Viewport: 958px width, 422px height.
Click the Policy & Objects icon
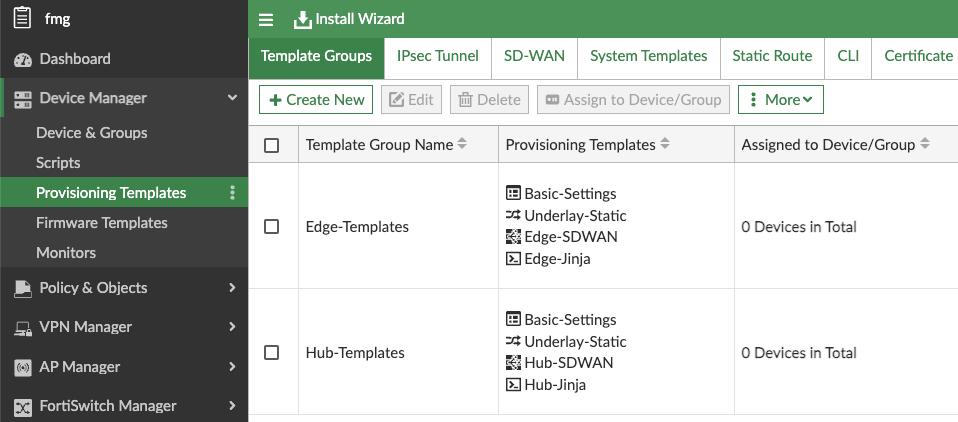(23, 288)
